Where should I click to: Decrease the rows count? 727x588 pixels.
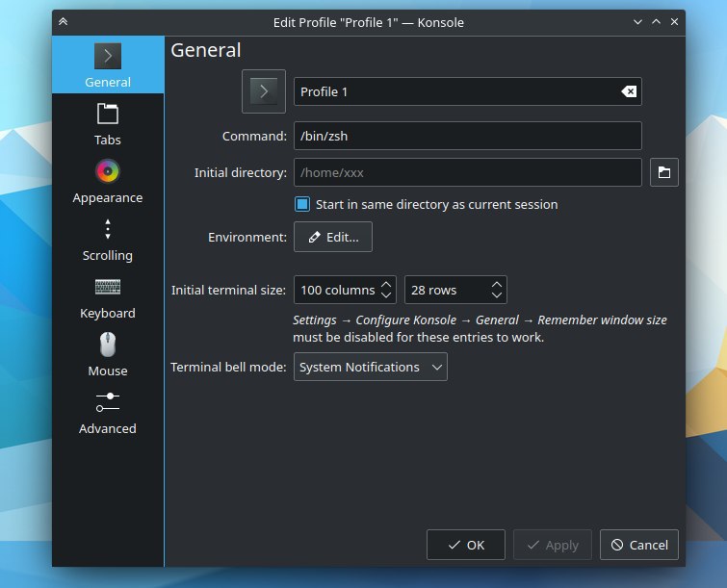click(497, 295)
